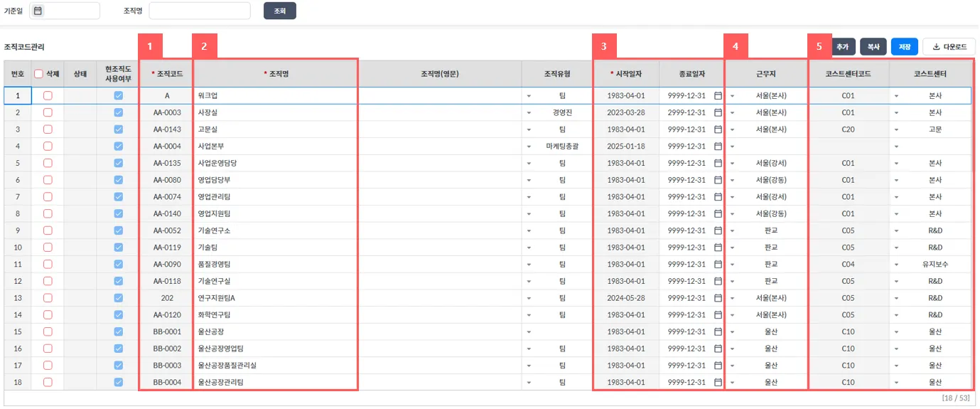
Task: Select the 조직명 cell 사업운영담당
Action: click(276, 163)
